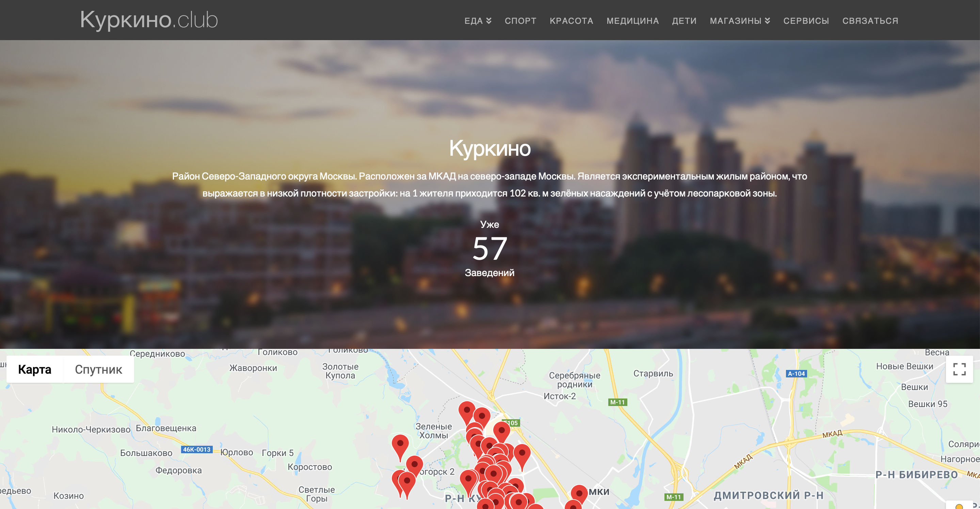Click the A-104 road shield

796,374
